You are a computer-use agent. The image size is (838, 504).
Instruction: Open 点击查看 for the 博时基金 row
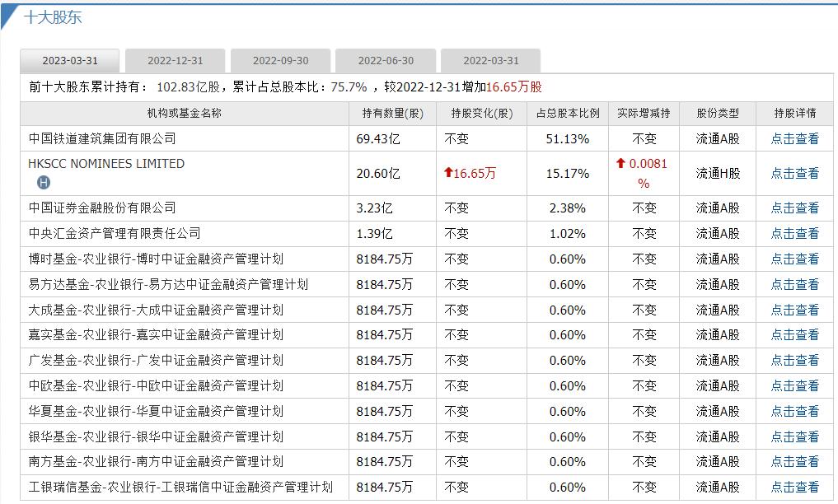pyautogui.click(x=794, y=258)
